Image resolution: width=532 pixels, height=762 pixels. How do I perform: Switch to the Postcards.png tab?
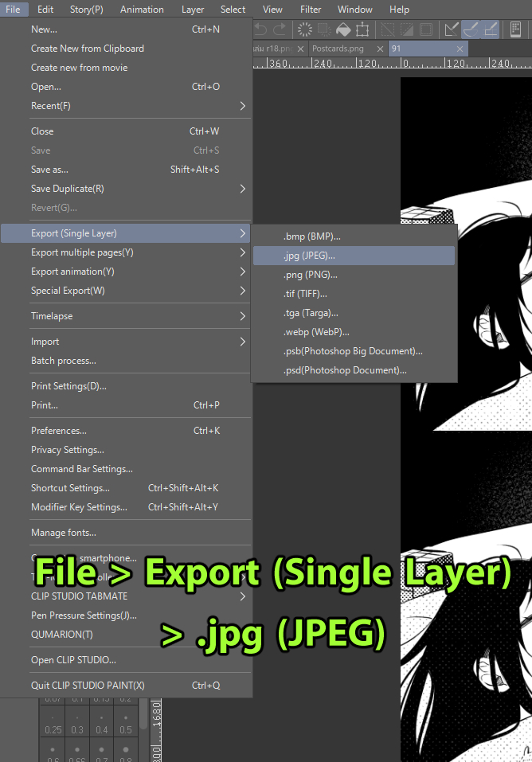coord(338,49)
